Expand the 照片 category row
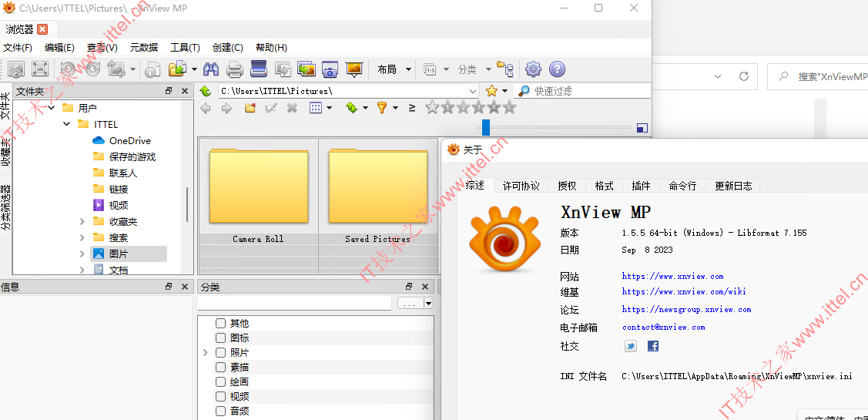Screen dimensions: 868x420 [x=206, y=352]
